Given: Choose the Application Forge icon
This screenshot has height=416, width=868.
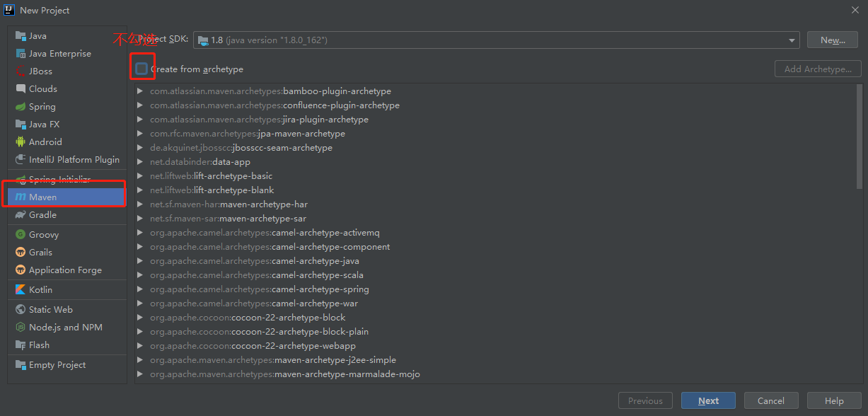Looking at the screenshot, I should [x=21, y=270].
